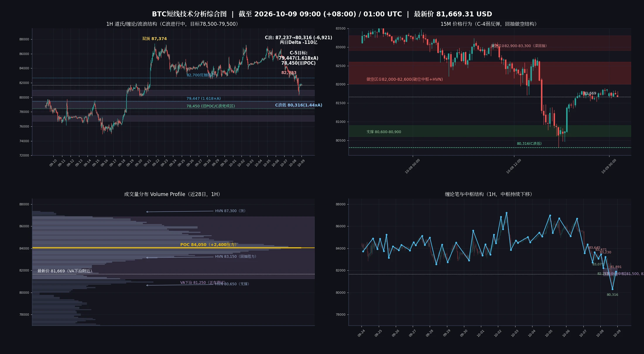The height and width of the screenshot is (354, 644).
Task: Click the 80,316(C浪低) dashed line label
Action: [x=529, y=144]
